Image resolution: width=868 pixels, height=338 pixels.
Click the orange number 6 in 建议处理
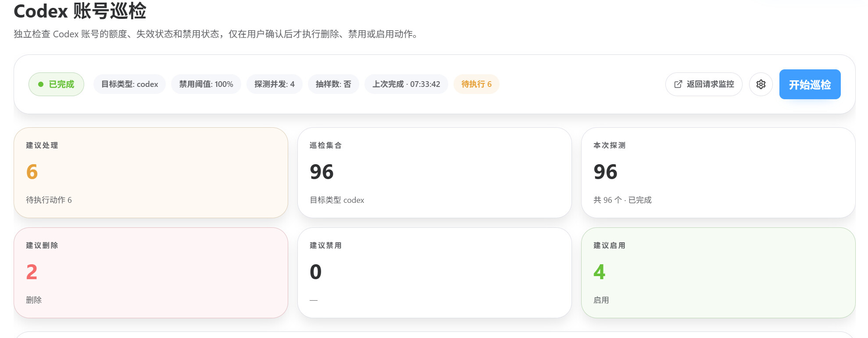coord(32,172)
